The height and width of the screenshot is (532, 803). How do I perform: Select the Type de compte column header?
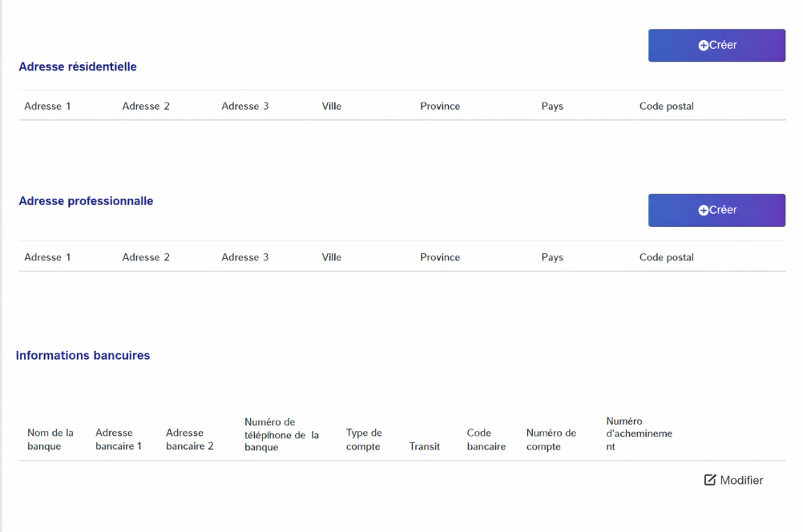[x=364, y=439]
